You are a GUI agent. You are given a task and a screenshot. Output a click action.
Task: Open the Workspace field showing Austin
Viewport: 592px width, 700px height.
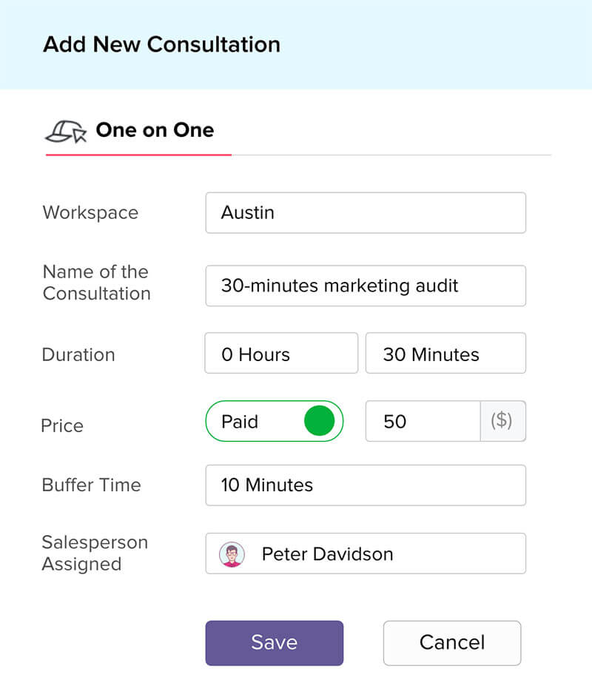(x=366, y=213)
